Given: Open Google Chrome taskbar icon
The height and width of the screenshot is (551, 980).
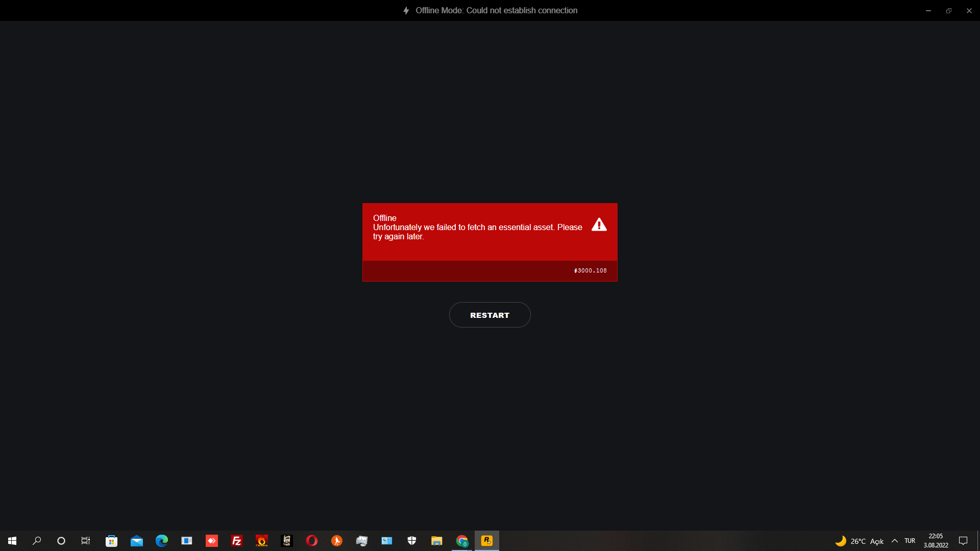Looking at the screenshot, I should point(462,541).
